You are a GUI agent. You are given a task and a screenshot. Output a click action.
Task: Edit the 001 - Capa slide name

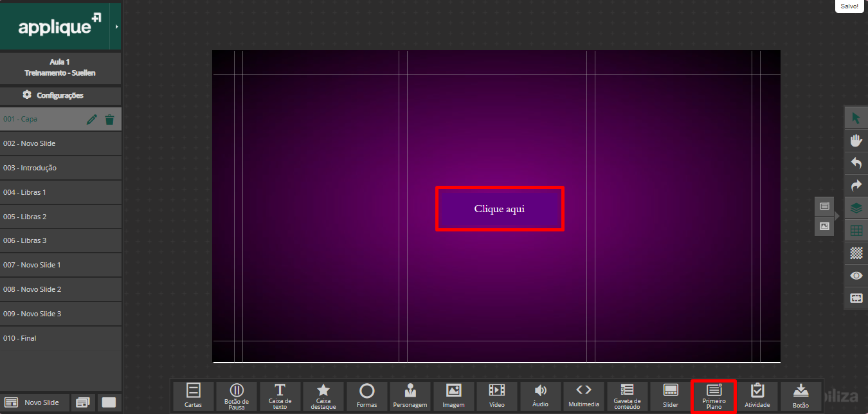(92, 120)
